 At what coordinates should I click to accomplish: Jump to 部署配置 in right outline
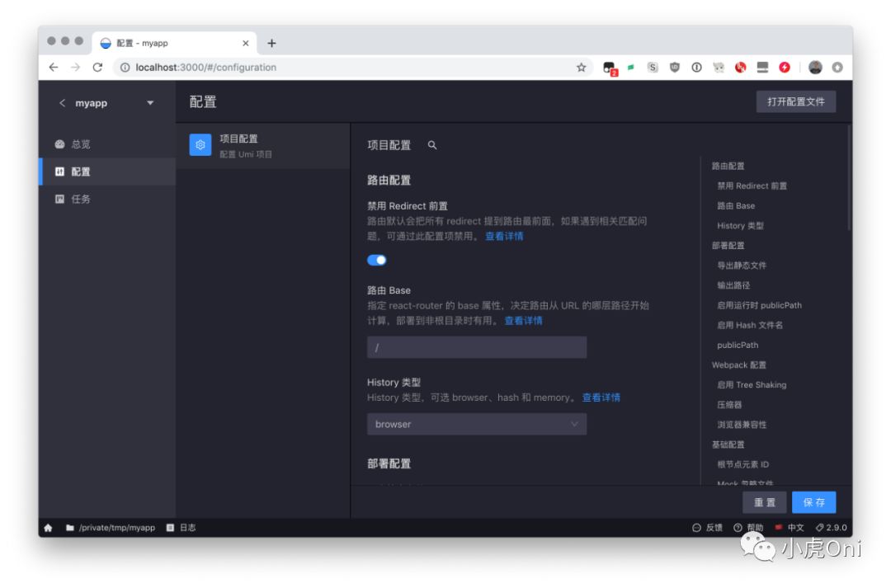728,246
